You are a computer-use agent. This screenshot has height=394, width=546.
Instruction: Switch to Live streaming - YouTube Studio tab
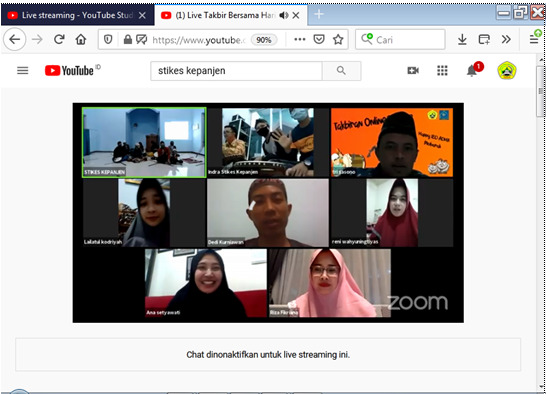click(77, 15)
